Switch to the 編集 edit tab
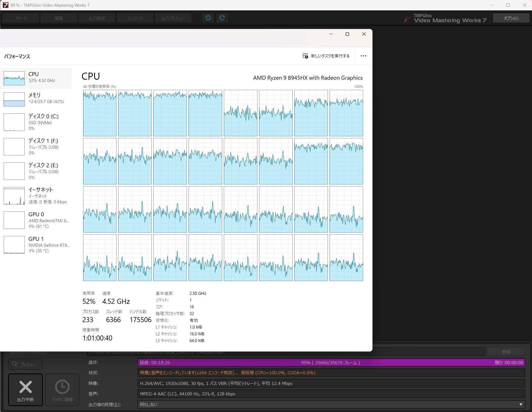This screenshot has width=532, height=412. tap(59, 18)
